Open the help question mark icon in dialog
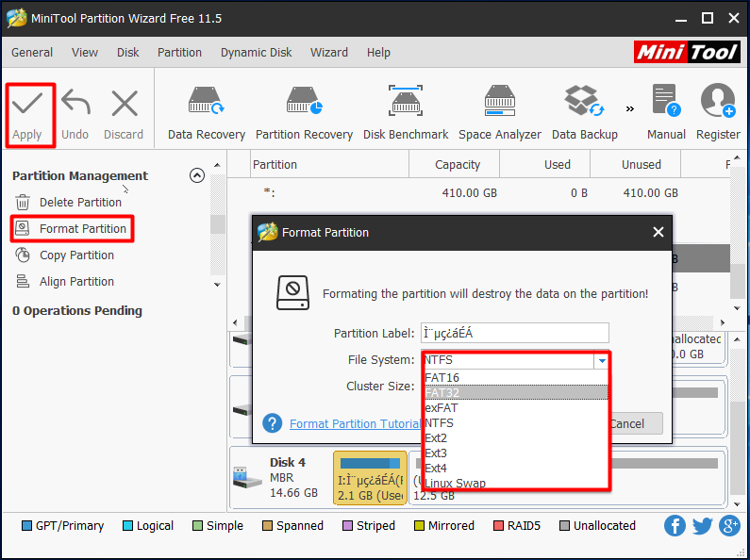 [272, 423]
